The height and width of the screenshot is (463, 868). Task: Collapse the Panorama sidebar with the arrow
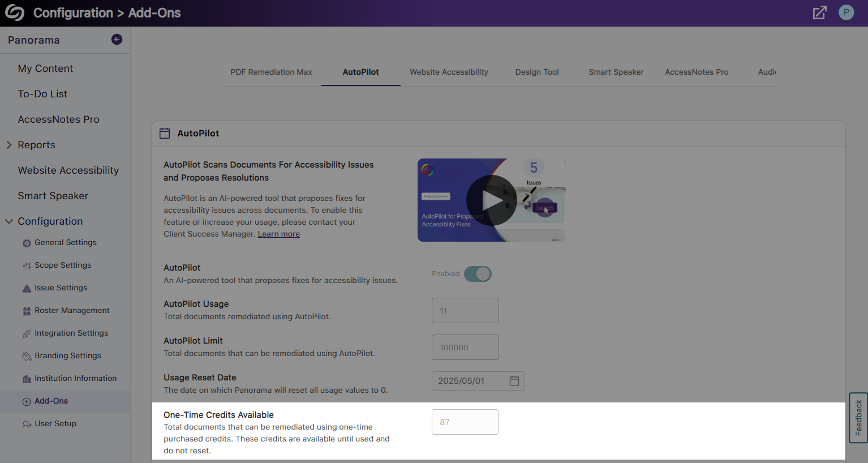[x=117, y=40]
